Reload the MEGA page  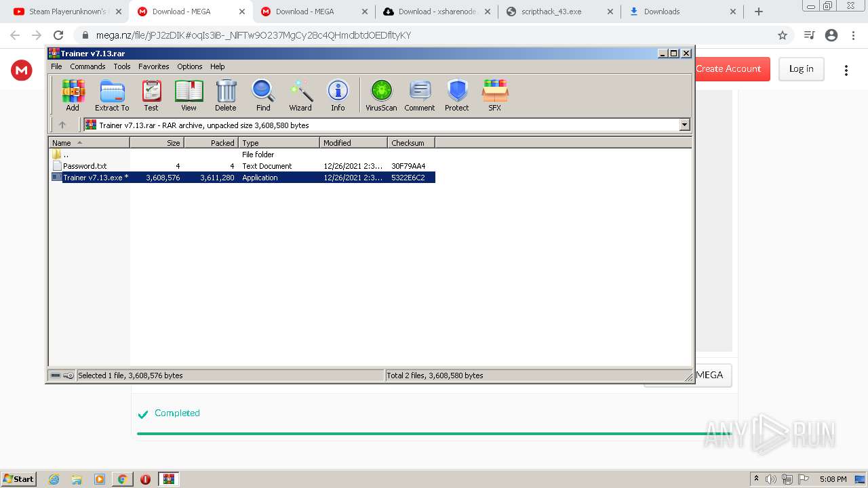[58, 35]
